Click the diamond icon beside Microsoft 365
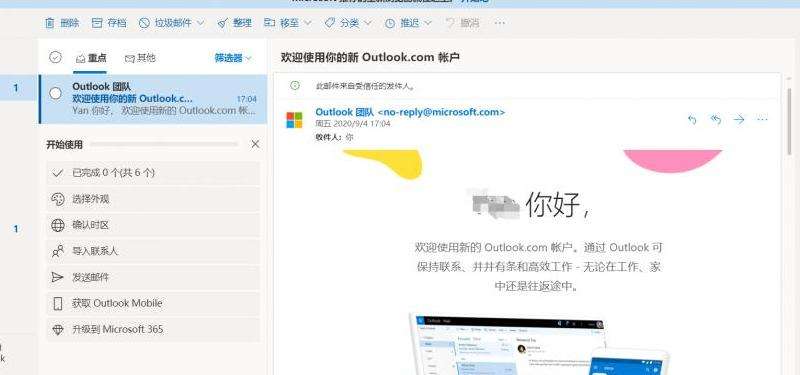 [58, 330]
